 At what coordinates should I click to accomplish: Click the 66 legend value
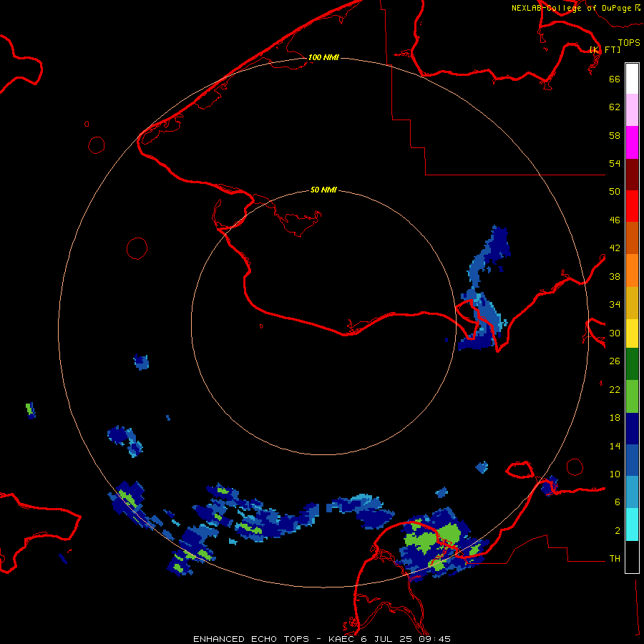pos(615,79)
